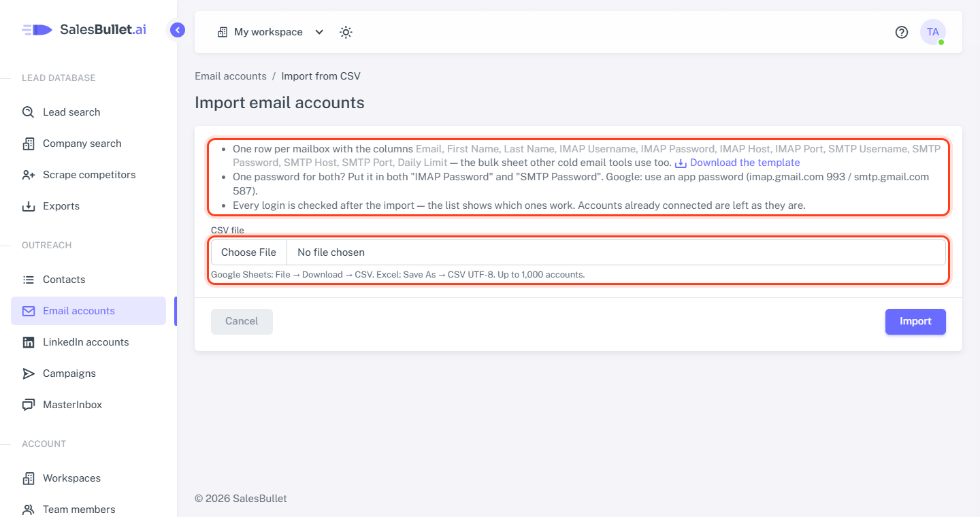This screenshot has height=517, width=980.
Task: Click the Exports download icon
Action: 29,206
